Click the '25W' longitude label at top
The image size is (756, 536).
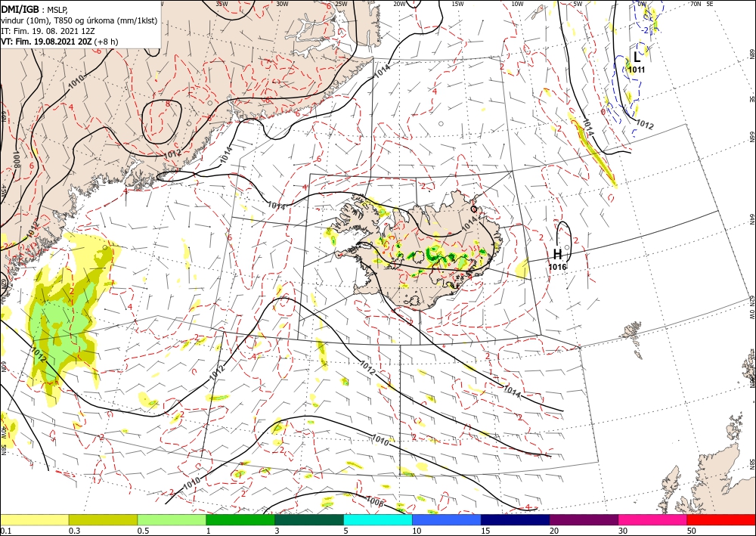pos(341,4)
